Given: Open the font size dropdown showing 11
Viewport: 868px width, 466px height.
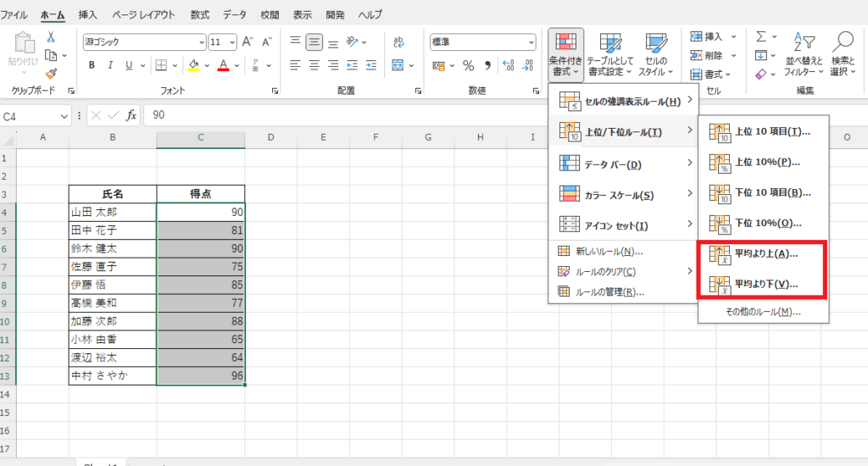Looking at the screenshot, I should pyautogui.click(x=223, y=42).
